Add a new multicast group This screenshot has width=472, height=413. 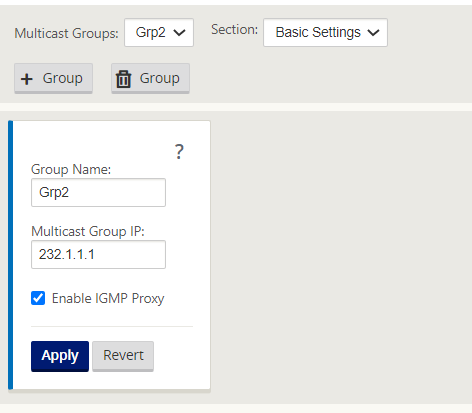pyautogui.click(x=53, y=78)
